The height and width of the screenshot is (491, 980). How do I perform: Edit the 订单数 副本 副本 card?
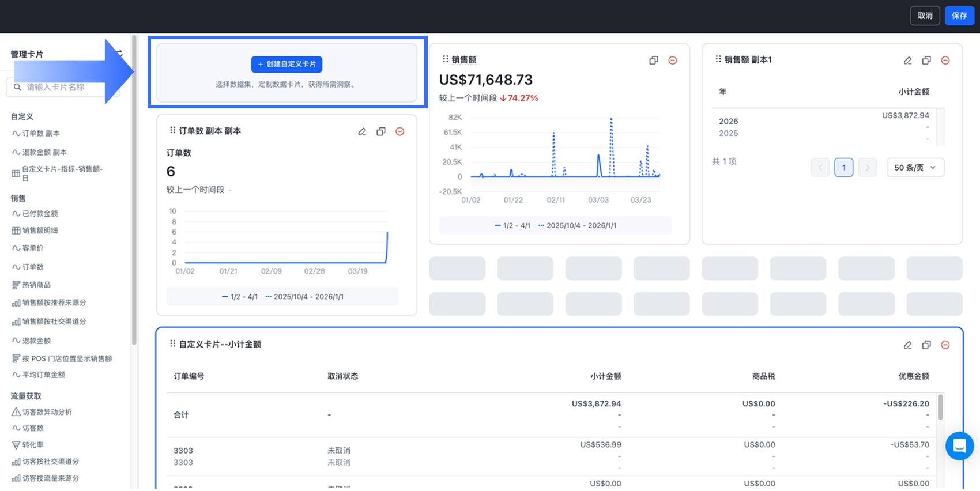[362, 132]
